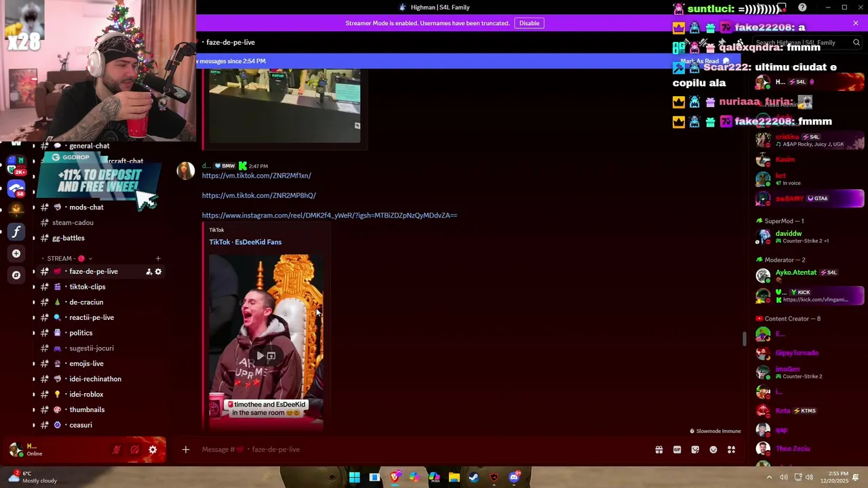Open daviddw member profile

808,237
